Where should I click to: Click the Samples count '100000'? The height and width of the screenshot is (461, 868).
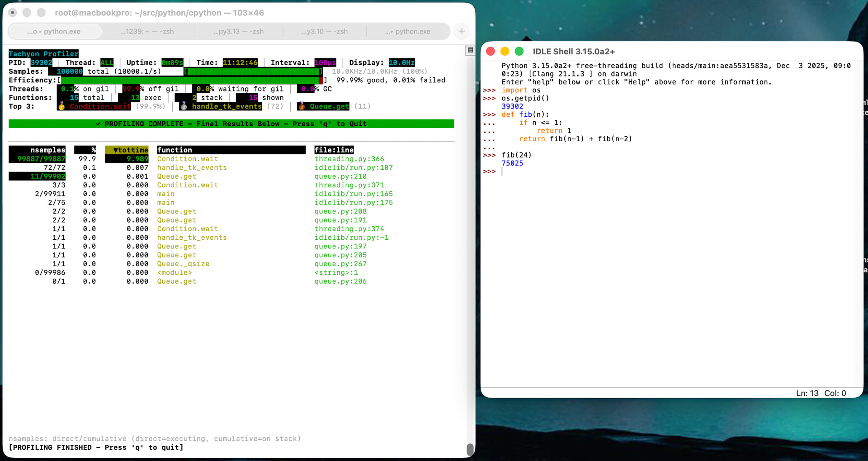(x=70, y=71)
